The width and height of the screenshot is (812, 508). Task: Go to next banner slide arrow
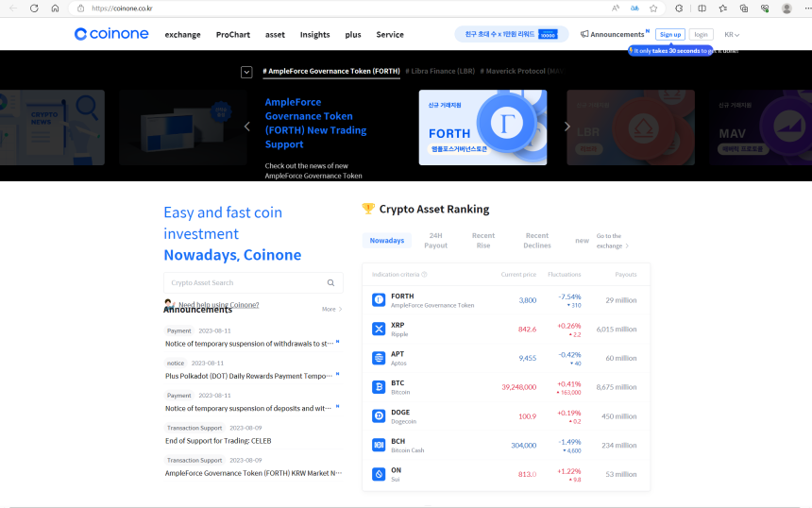pyautogui.click(x=567, y=127)
